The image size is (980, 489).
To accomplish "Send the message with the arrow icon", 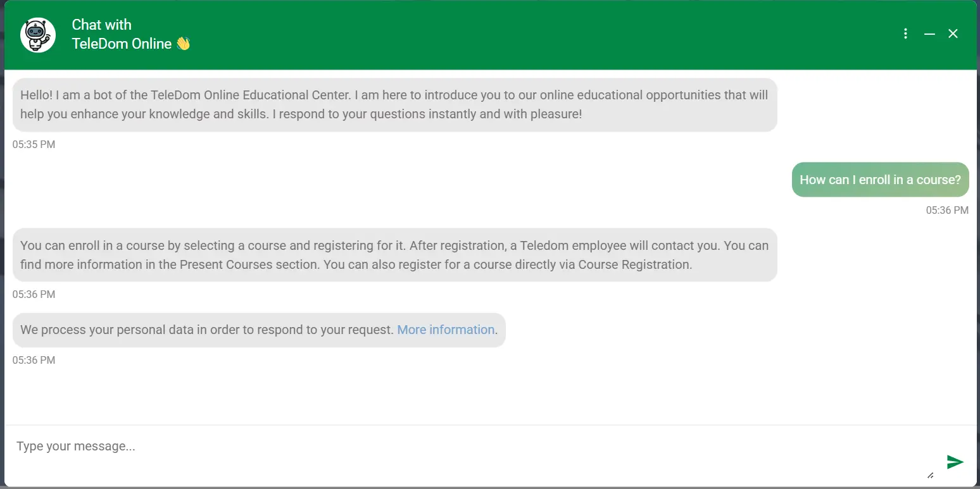I will pos(955,462).
